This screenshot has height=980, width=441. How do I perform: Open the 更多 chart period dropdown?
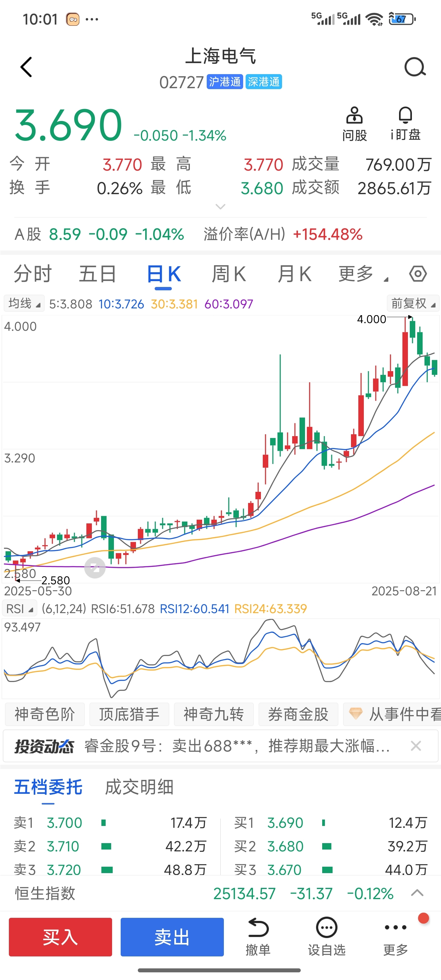click(364, 274)
